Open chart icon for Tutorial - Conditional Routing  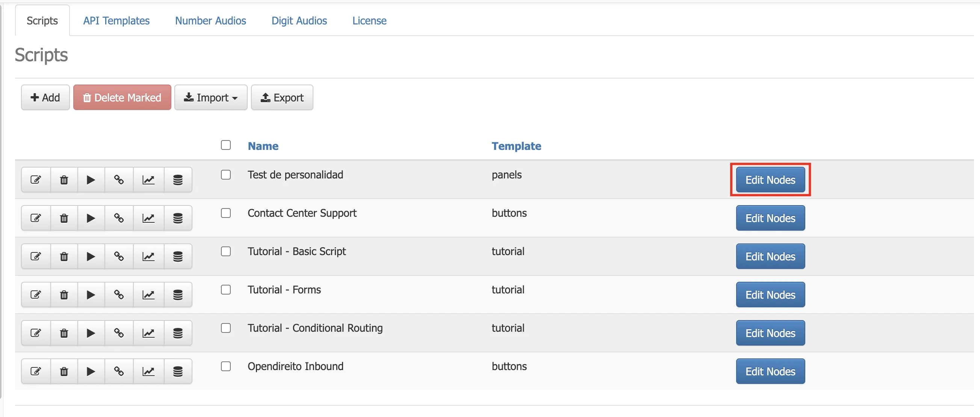tap(148, 333)
